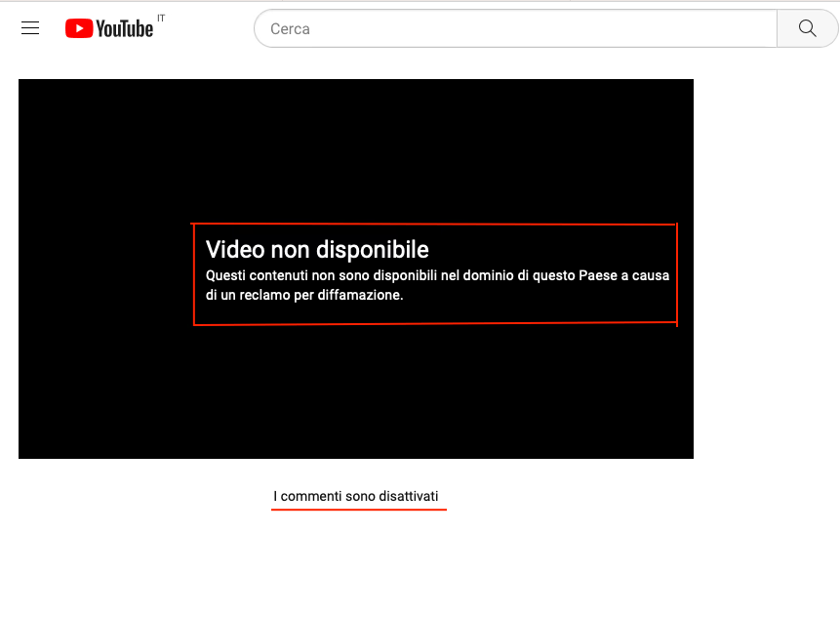Click the word "disponibile" in the heading
This screenshot has width=840, height=617.
pyautogui.click(x=372, y=250)
